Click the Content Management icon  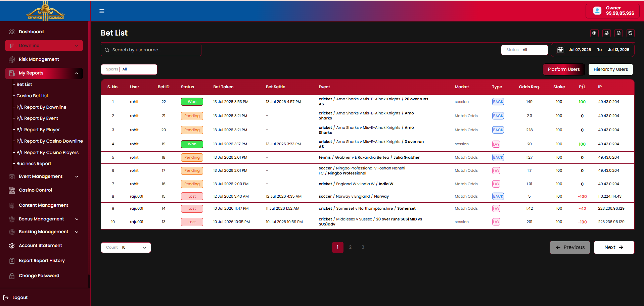coord(12,205)
